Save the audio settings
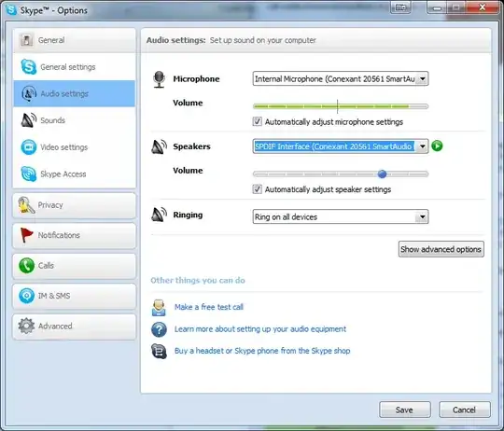Screen dimensions: 504x431 pyautogui.click(x=405, y=410)
